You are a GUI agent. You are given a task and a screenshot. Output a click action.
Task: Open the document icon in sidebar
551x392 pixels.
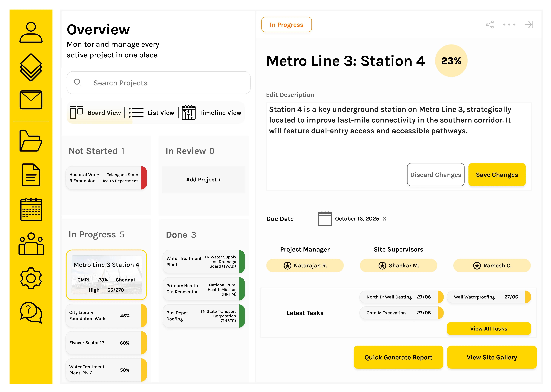tap(31, 175)
